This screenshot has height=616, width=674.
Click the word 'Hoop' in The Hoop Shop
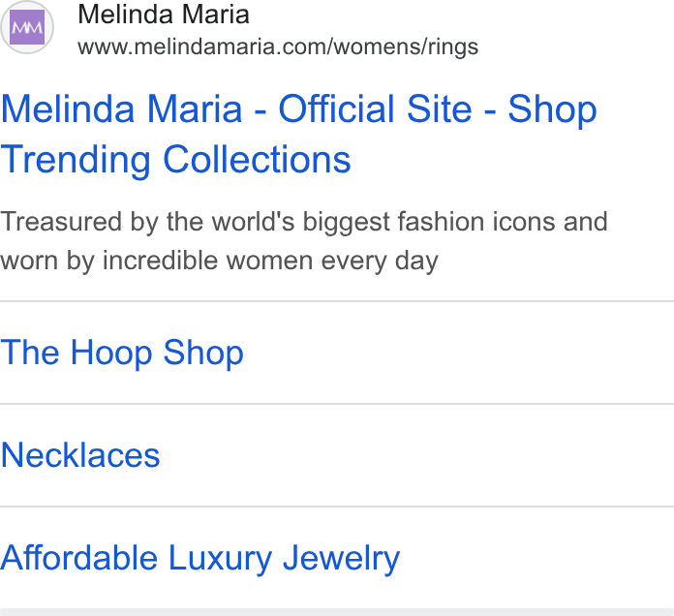(111, 353)
